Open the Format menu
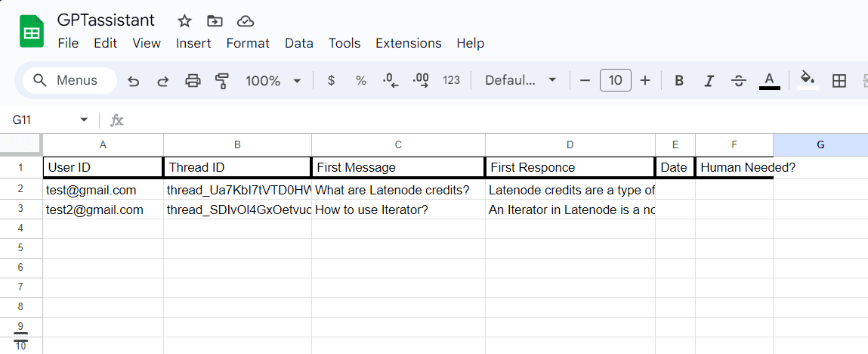The height and width of the screenshot is (354, 868). tap(248, 43)
